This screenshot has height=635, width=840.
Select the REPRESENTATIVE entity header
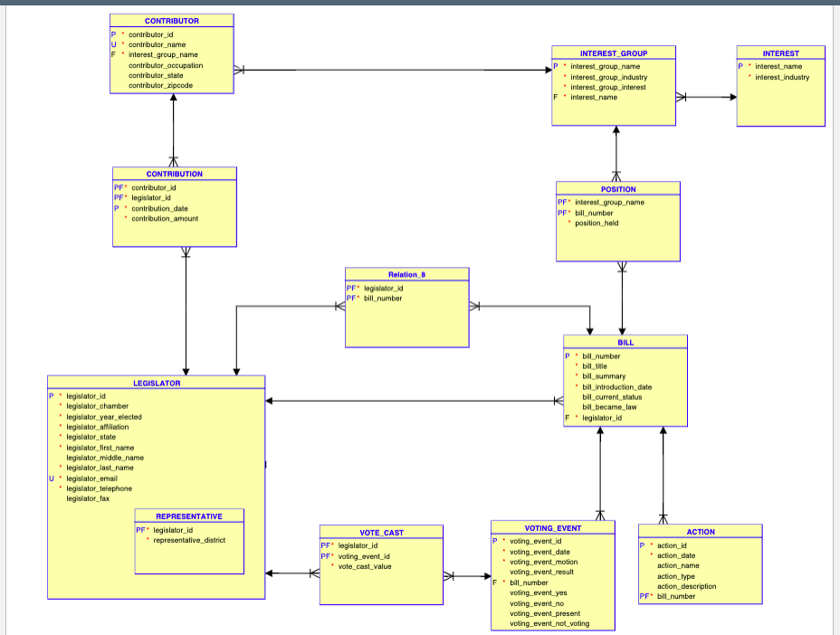pos(189,517)
